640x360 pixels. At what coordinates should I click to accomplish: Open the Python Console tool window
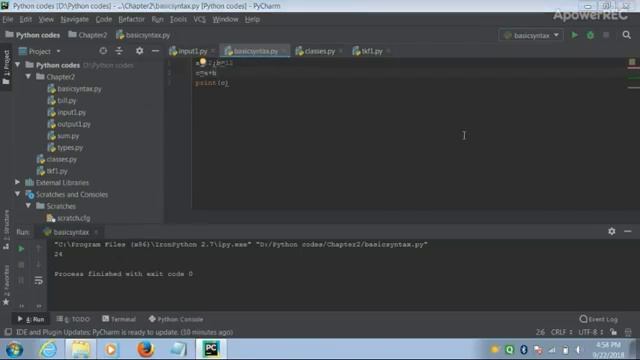(x=176, y=319)
